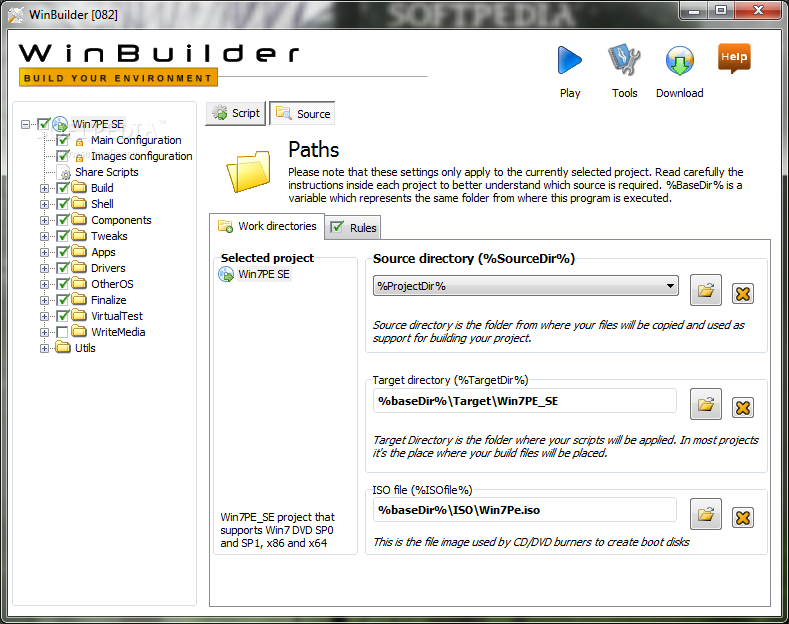Uncheck the Apps checkbox
The width and height of the screenshot is (789, 624).
click(x=62, y=252)
